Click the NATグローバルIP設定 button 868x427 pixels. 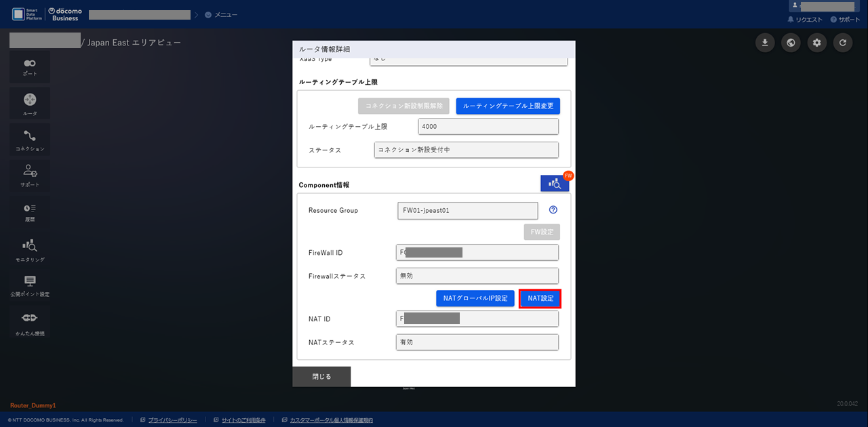(x=475, y=298)
